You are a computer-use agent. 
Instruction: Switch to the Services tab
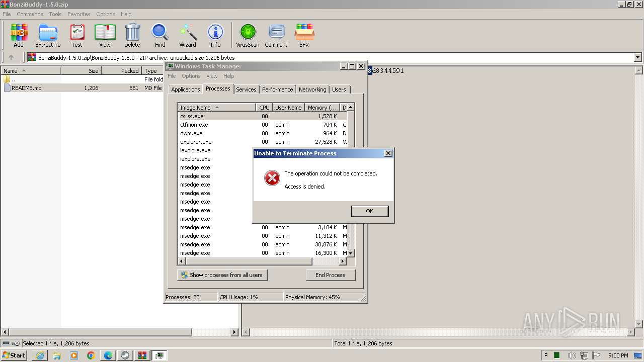(246, 89)
